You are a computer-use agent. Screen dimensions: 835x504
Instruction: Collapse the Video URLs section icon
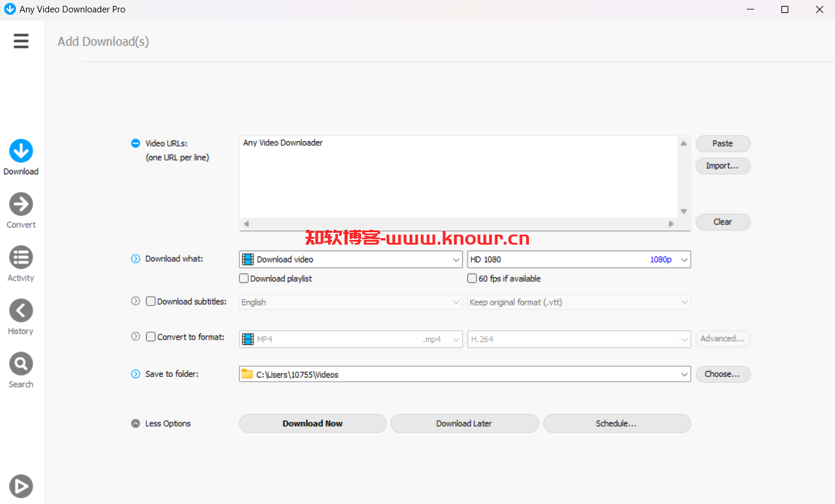(135, 144)
